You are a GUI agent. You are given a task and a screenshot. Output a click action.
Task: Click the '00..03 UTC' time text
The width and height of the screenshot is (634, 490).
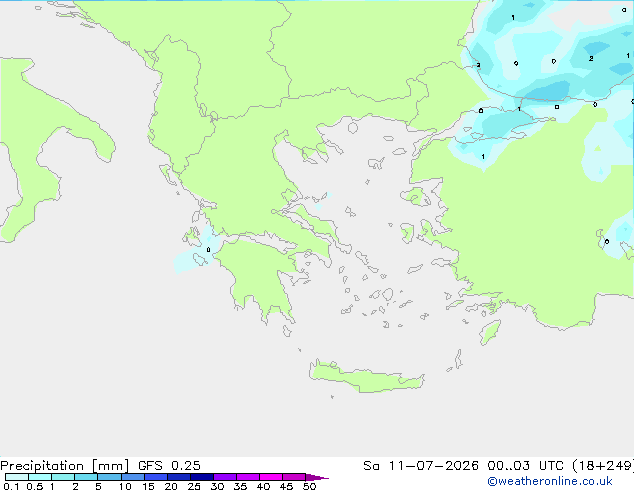525,466
